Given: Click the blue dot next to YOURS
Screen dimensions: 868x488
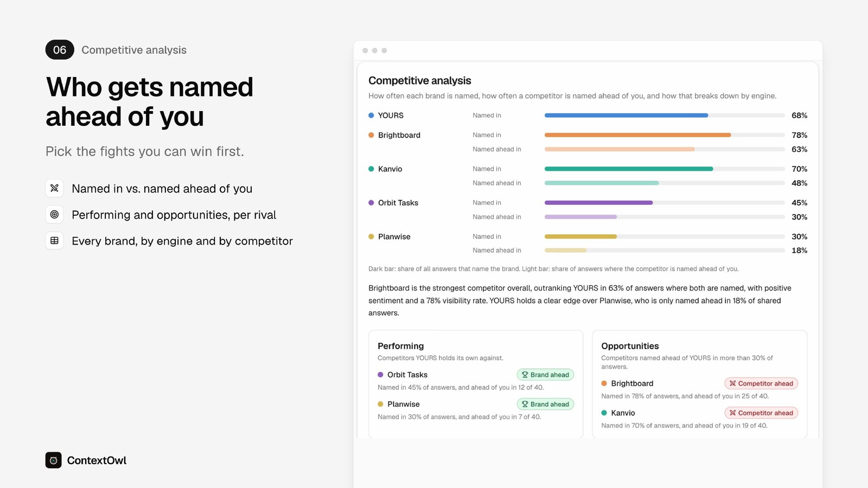Looking at the screenshot, I should (371, 115).
